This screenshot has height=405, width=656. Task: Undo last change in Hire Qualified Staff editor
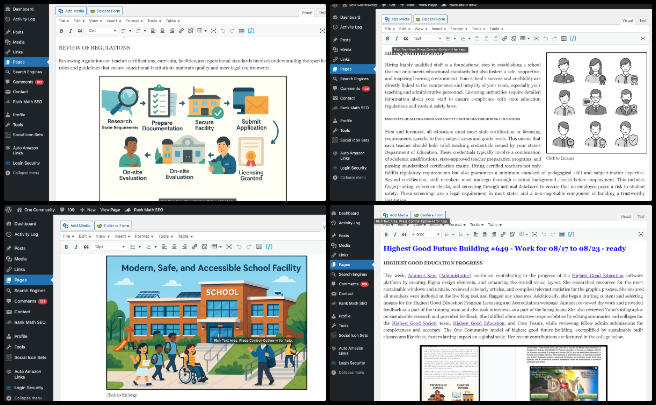click(545, 38)
